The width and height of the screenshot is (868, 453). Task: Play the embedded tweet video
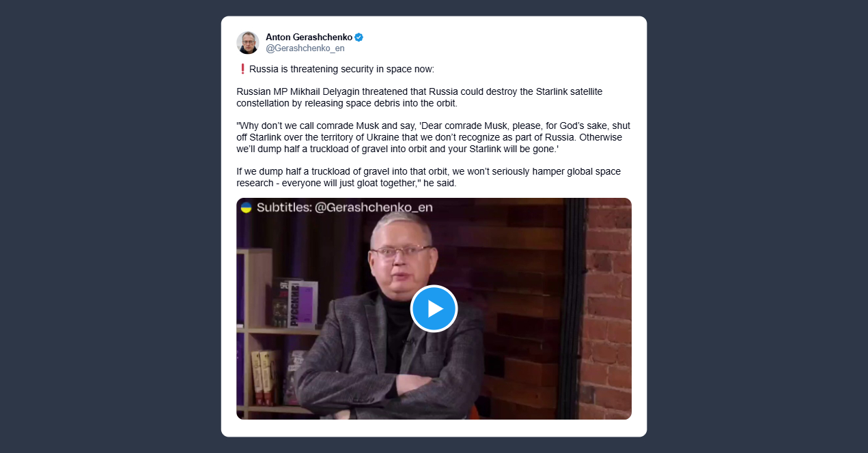coord(434,308)
